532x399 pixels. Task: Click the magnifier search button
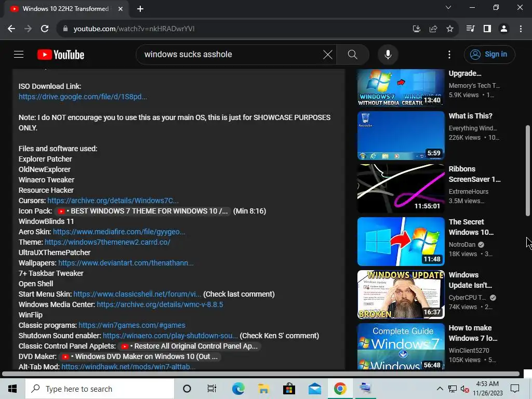pos(353,54)
